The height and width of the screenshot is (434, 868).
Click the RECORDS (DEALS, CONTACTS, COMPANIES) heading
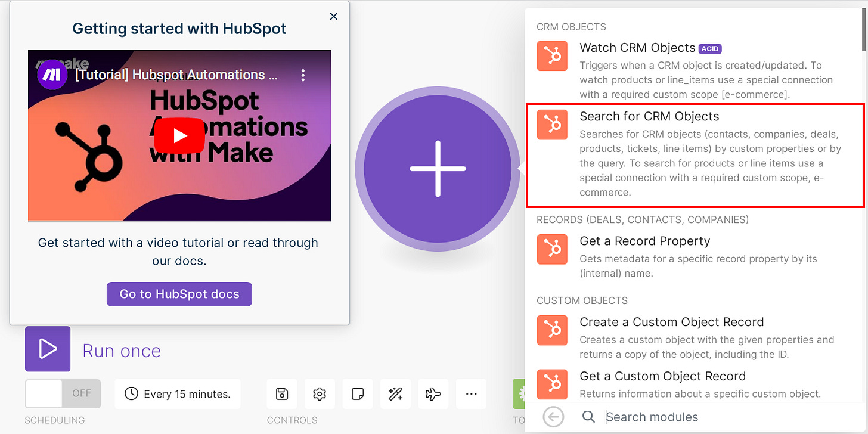pos(643,219)
